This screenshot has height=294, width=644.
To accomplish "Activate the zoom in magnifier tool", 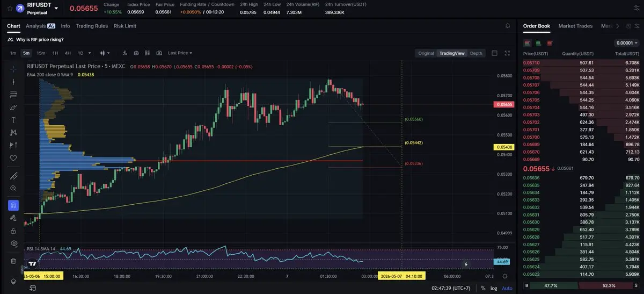I will pyautogui.click(x=13, y=188).
